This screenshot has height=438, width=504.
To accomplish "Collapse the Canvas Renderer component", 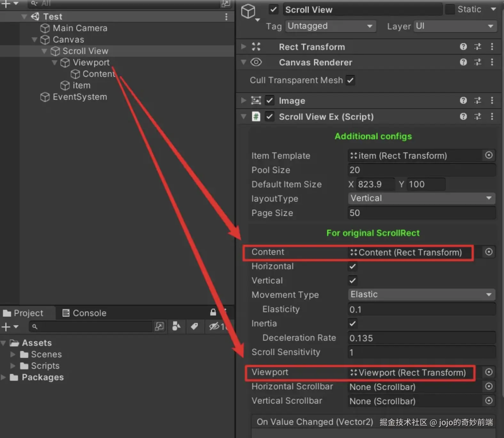I will pyautogui.click(x=244, y=62).
